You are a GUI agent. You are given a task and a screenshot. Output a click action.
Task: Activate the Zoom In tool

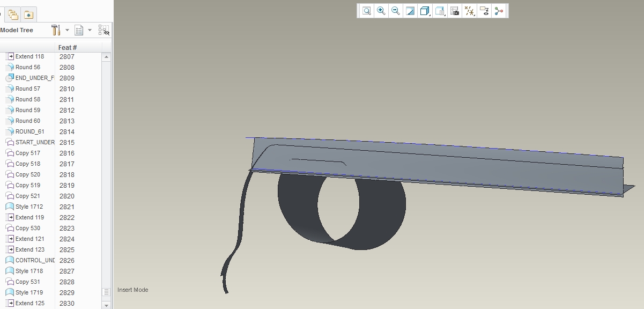381,11
